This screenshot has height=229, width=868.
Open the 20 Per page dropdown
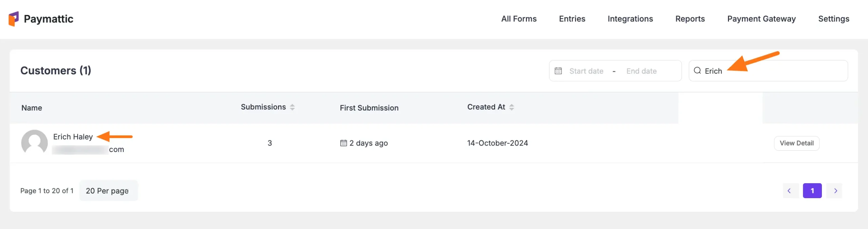tap(107, 191)
